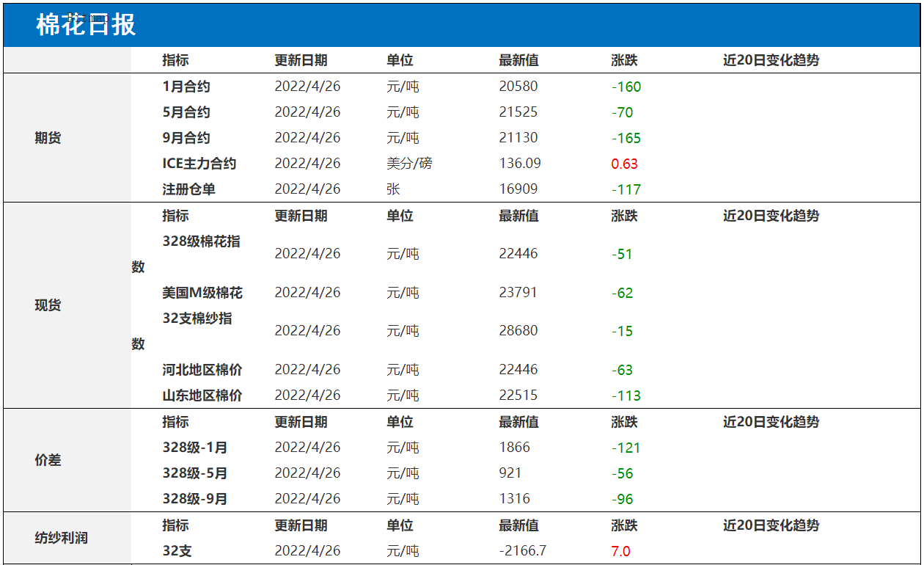Viewport: 924px width, 565px height.
Task: Select the 纺纱利润 section label
Action: (61, 538)
